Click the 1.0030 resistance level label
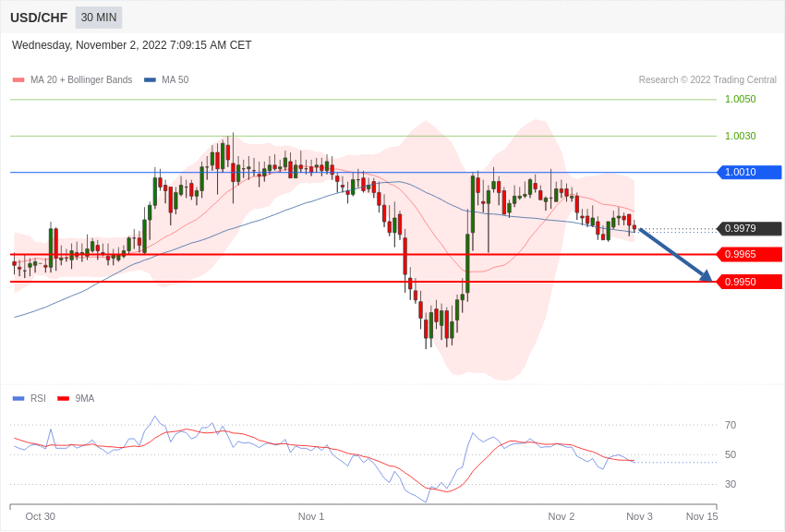Viewport: 785px width, 532px height. [x=741, y=136]
